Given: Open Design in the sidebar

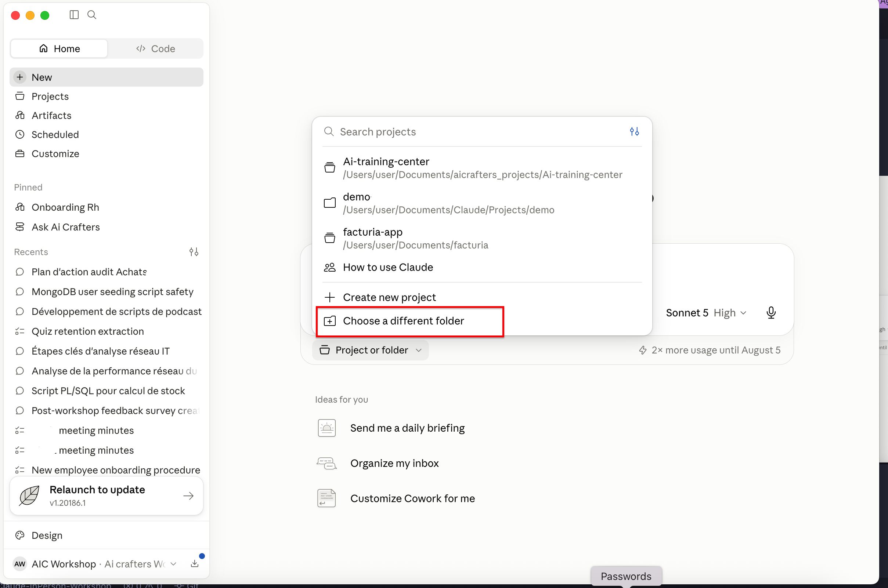Looking at the screenshot, I should pos(107,536).
